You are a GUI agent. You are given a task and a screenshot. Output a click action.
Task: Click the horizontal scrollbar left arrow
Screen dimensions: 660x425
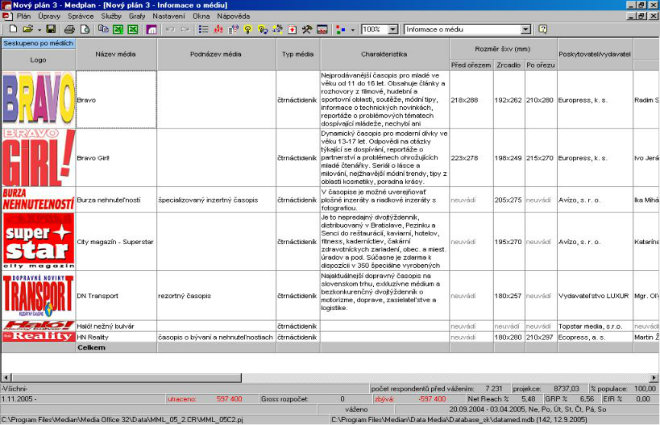6,377
